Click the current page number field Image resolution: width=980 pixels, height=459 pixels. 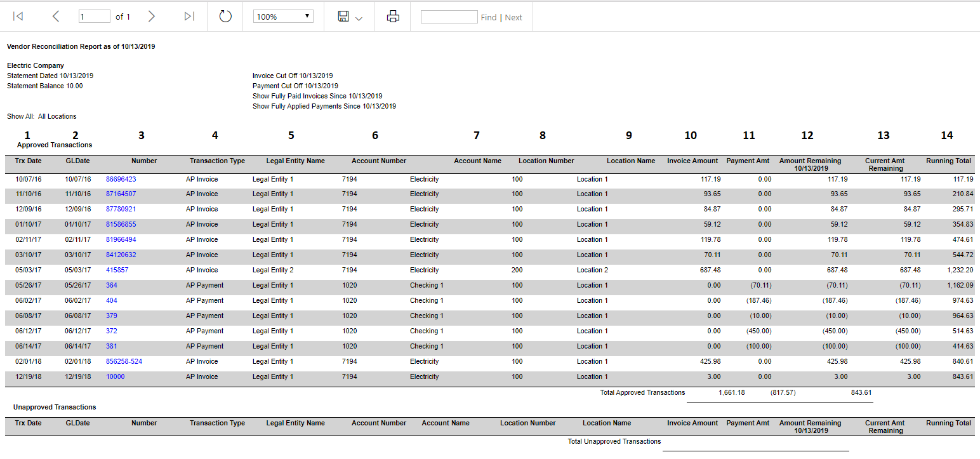tap(95, 17)
